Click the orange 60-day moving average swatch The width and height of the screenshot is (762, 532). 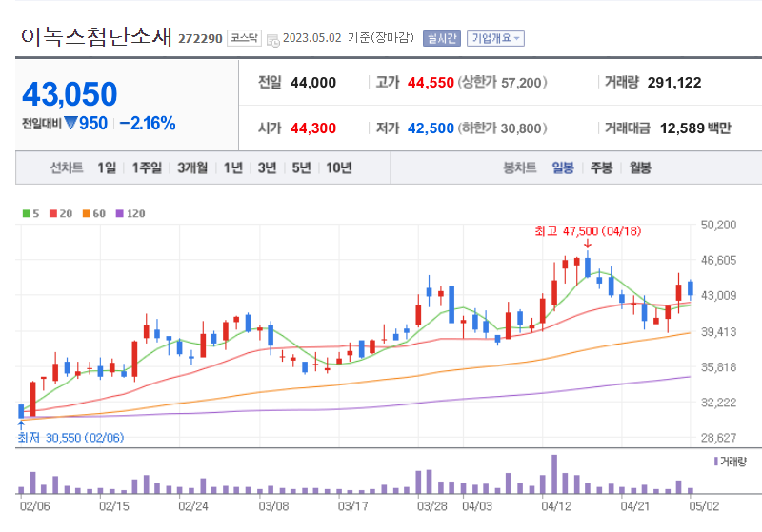pos(87,213)
